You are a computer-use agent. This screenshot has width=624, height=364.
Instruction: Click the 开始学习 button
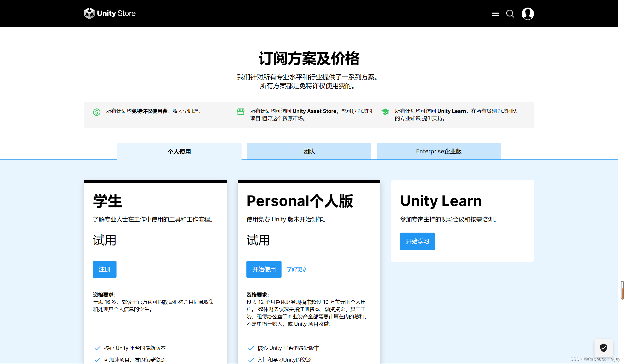pos(417,241)
